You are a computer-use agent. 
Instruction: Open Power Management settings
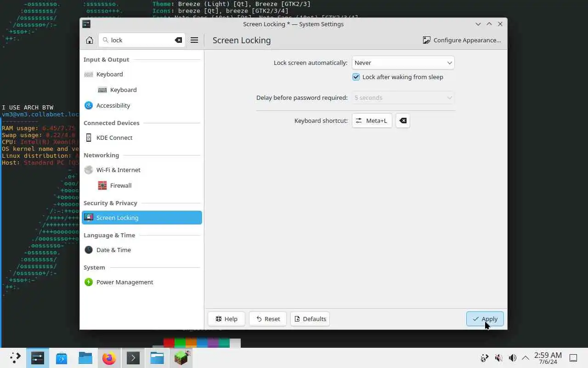click(142, 282)
